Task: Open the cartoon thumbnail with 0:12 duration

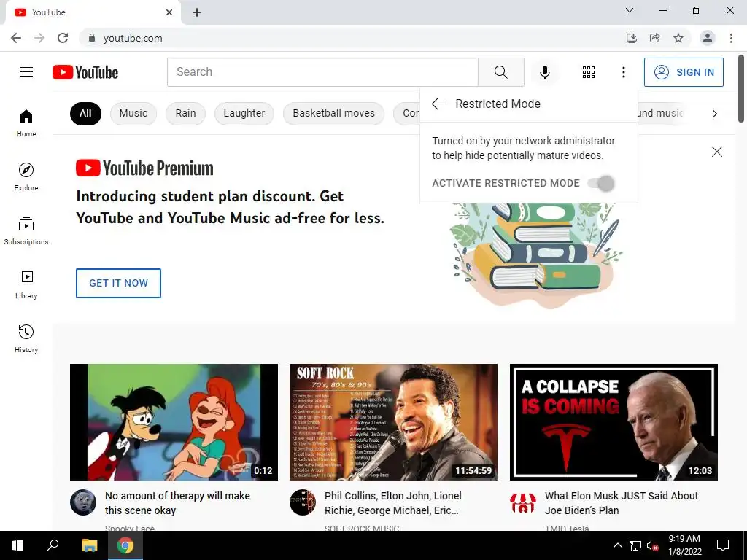Action: pos(174,422)
